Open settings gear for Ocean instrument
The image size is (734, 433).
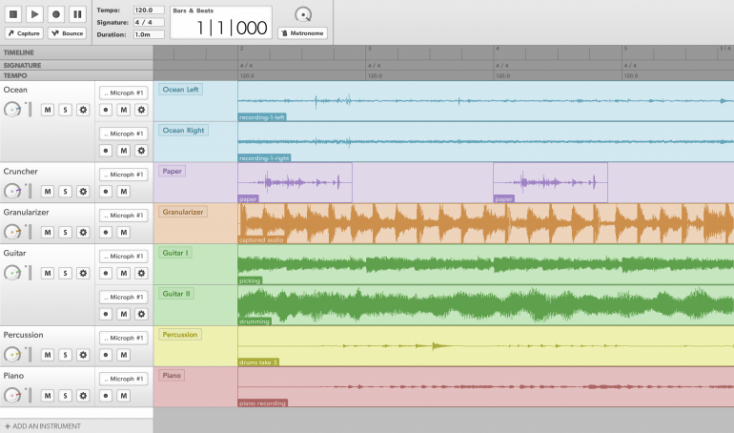click(84, 109)
